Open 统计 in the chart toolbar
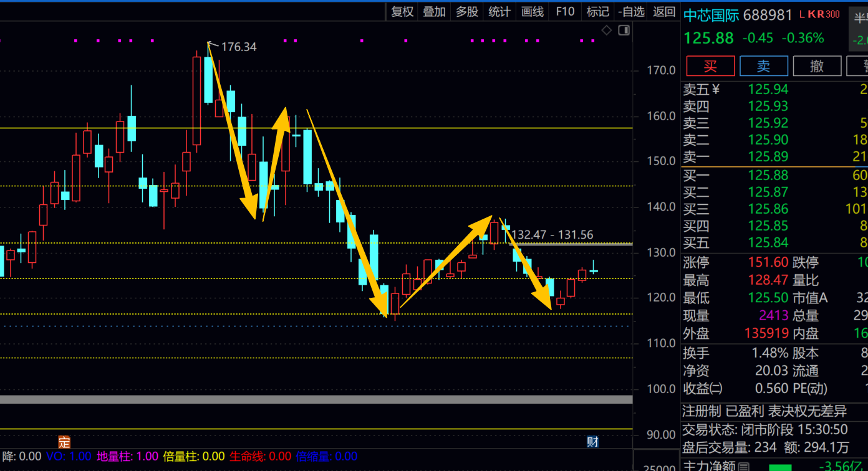The image size is (868, 471). (x=499, y=11)
